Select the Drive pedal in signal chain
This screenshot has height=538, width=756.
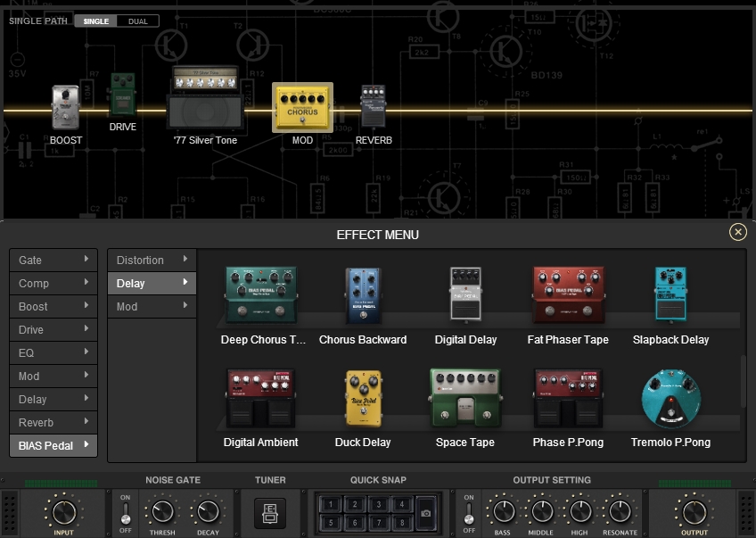(122, 95)
